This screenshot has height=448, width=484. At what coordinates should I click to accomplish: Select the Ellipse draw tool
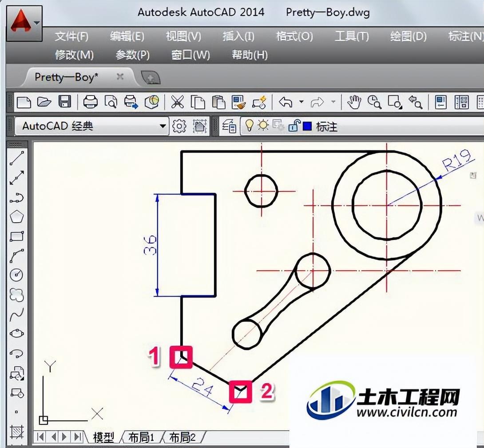coord(16,333)
